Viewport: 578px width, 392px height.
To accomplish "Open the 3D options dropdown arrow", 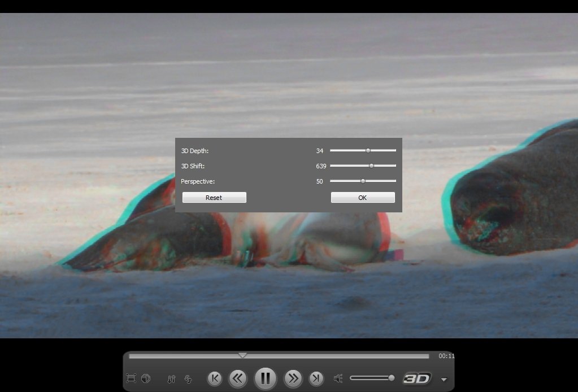I will 444,380.
